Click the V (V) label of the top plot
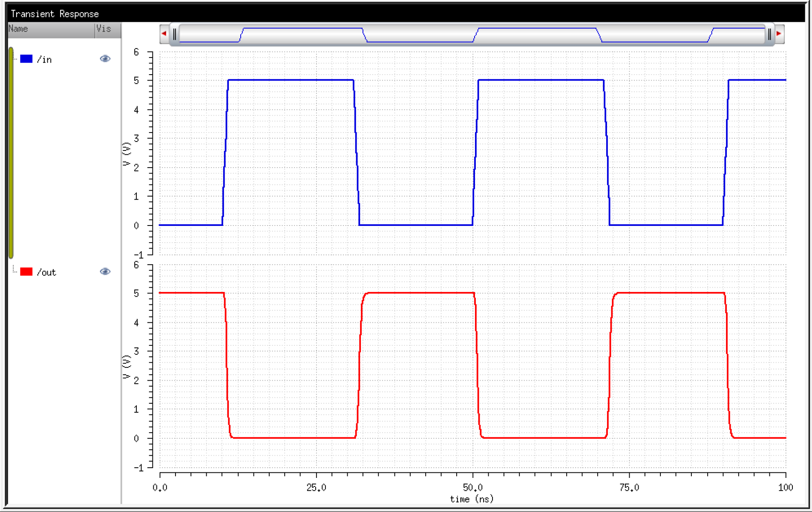 click(126, 154)
